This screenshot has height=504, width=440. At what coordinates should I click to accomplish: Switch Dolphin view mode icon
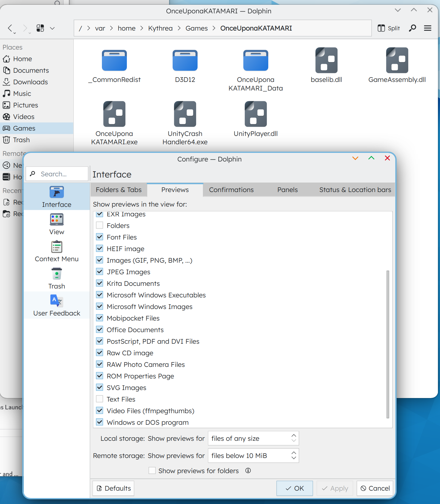coord(40,28)
